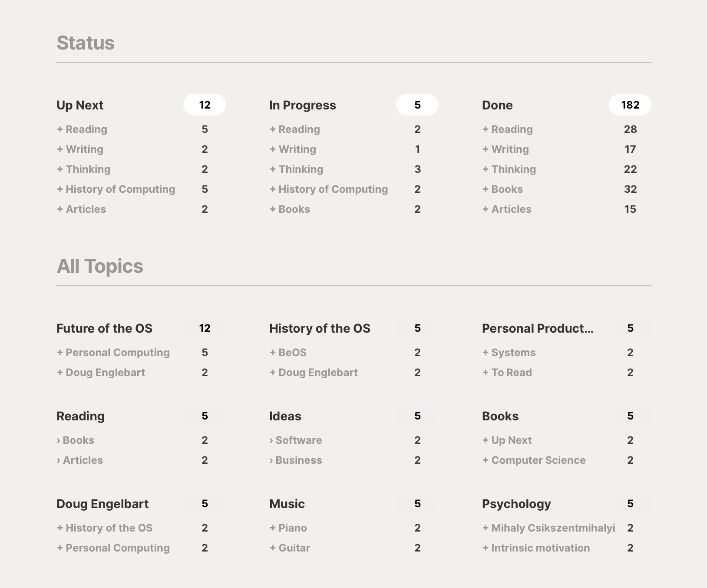Open the Music topic heading
This screenshot has height=588, width=707.
pyautogui.click(x=287, y=504)
